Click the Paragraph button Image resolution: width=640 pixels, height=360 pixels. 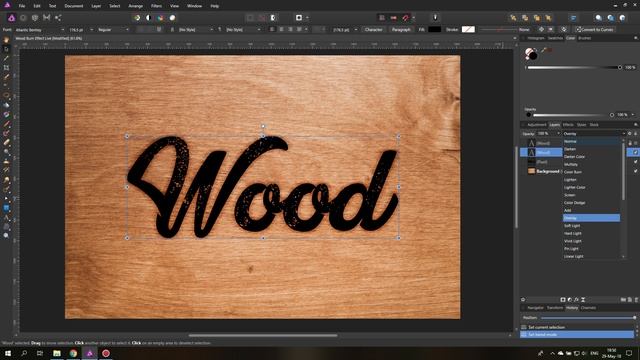tap(401, 29)
